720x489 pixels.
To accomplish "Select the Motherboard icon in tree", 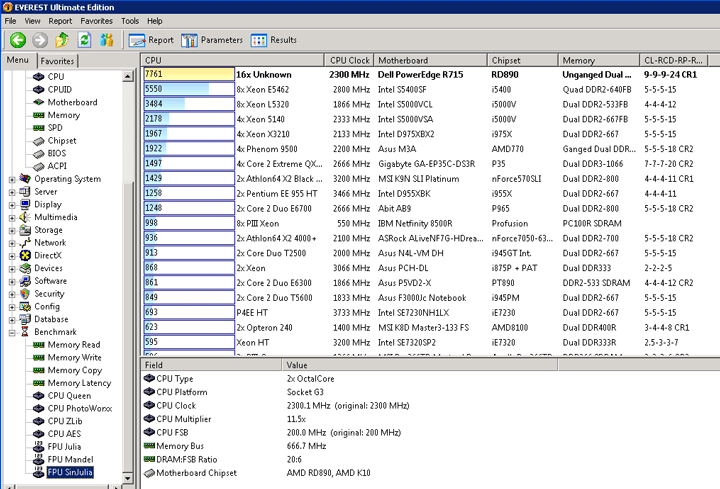I will (39, 102).
